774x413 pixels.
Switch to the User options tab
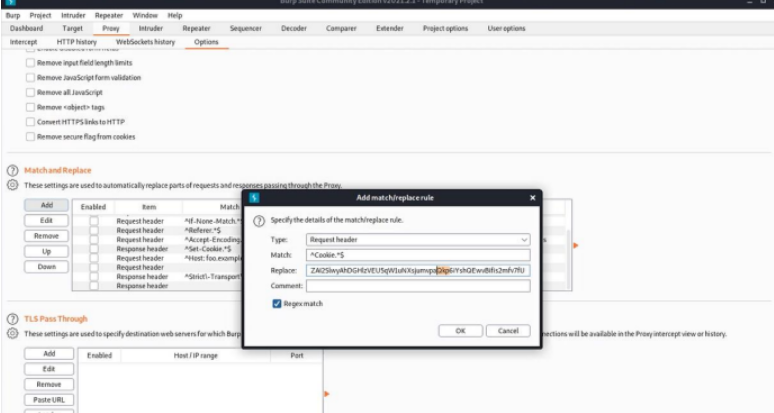[x=506, y=29]
